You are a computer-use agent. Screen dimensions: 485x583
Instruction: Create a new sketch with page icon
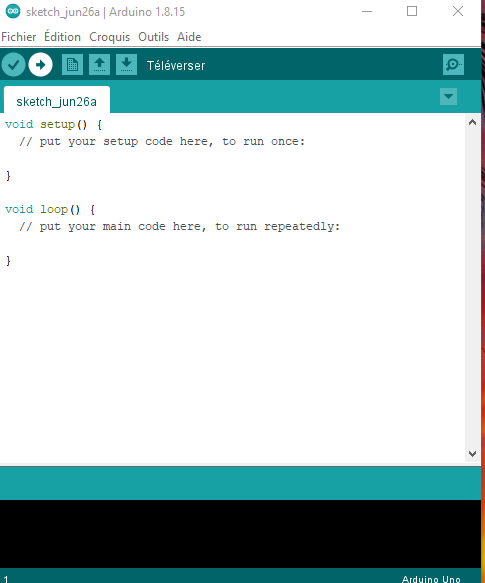(72, 65)
